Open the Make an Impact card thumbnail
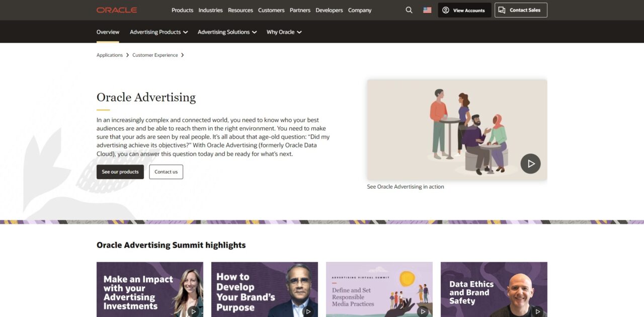 pos(150,289)
